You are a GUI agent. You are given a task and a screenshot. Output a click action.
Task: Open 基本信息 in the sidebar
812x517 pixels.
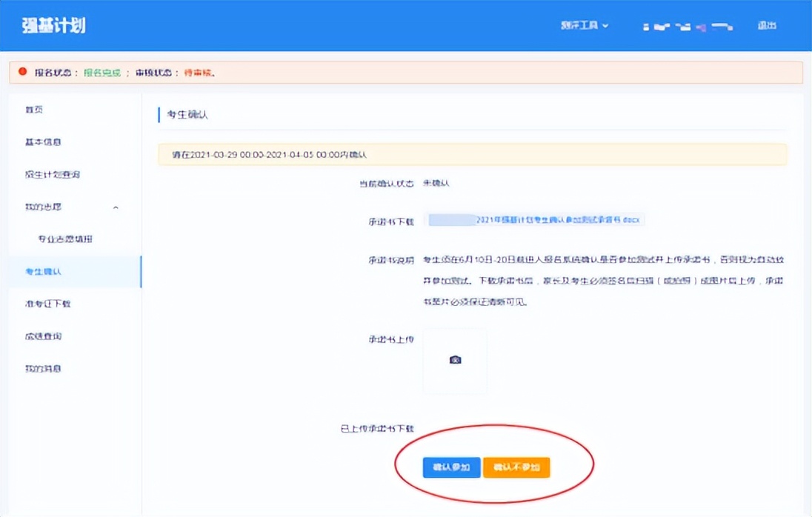(43, 141)
